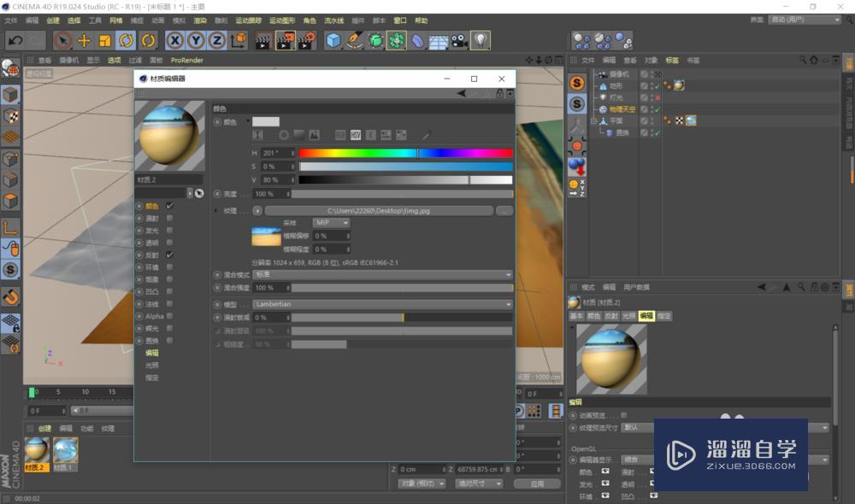This screenshot has width=855, height=504.
Task: Open the Lambertian model dropdown
Action: [x=383, y=304]
